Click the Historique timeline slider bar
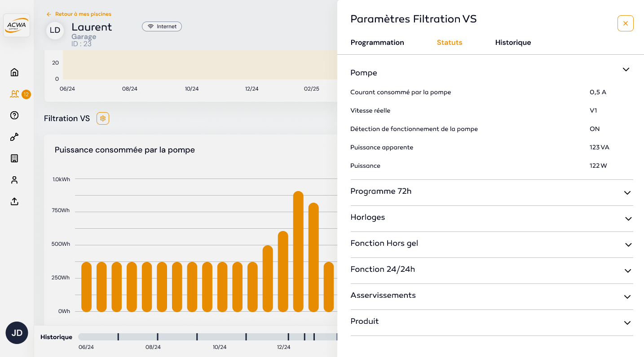 (207, 337)
